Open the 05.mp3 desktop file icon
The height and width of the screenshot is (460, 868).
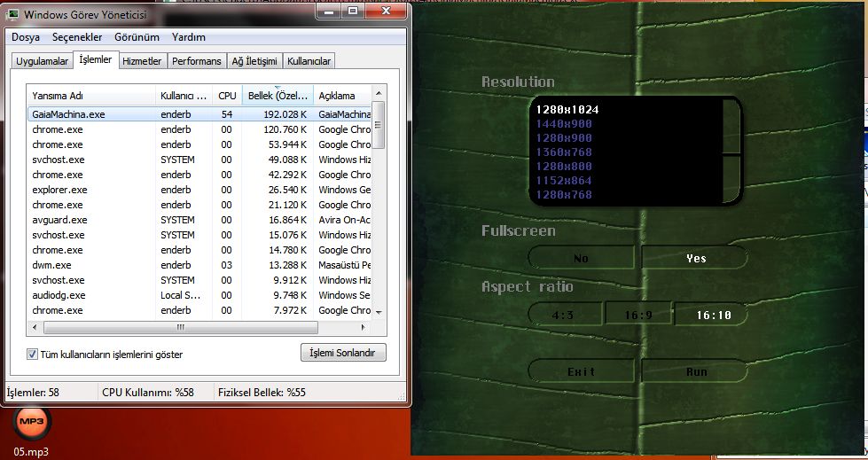(32, 432)
